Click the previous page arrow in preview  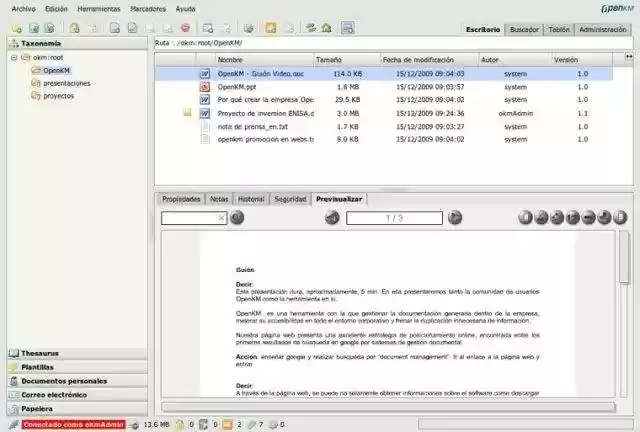332,217
